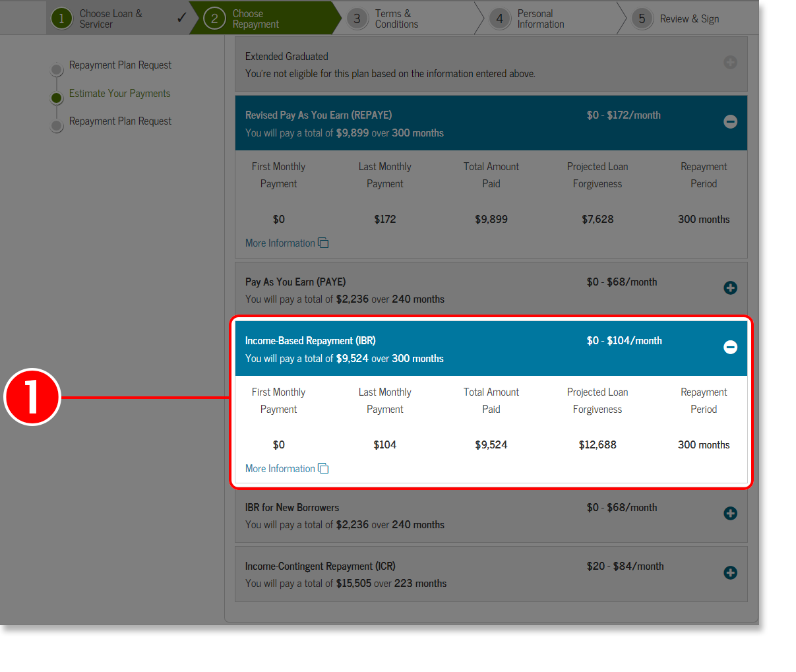The height and width of the screenshot is (672, 796).
Task: Collapse the Income-Based Repayment (IBR) plan
Action: point(730,347)
